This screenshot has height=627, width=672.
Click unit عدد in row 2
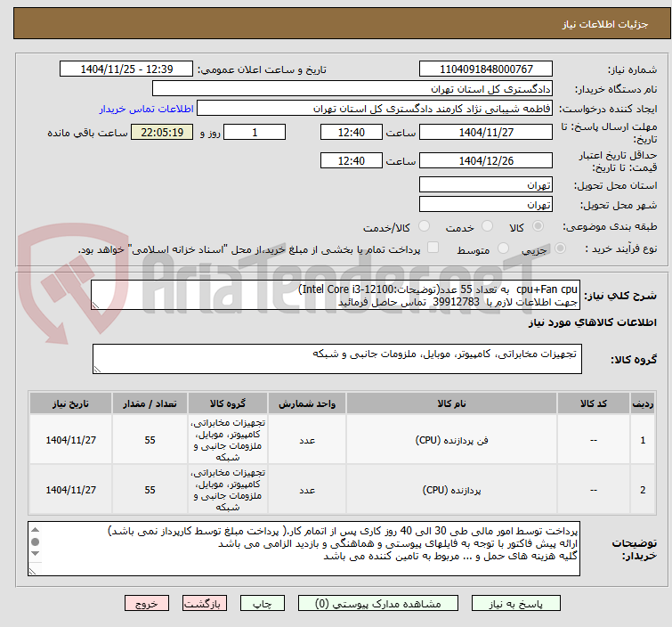point(307,490)
